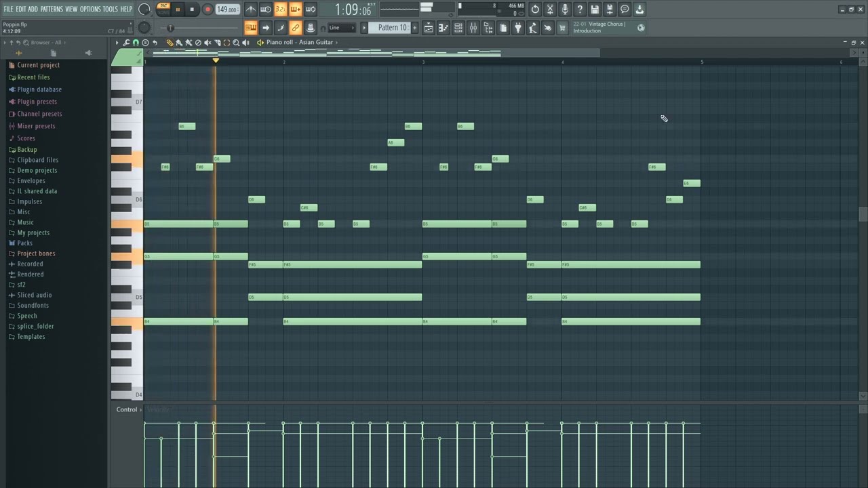Viewport: 868px width, 488px height.
Task: Open the piano roll wrench tools menu
Action: (x=126, y=42)
